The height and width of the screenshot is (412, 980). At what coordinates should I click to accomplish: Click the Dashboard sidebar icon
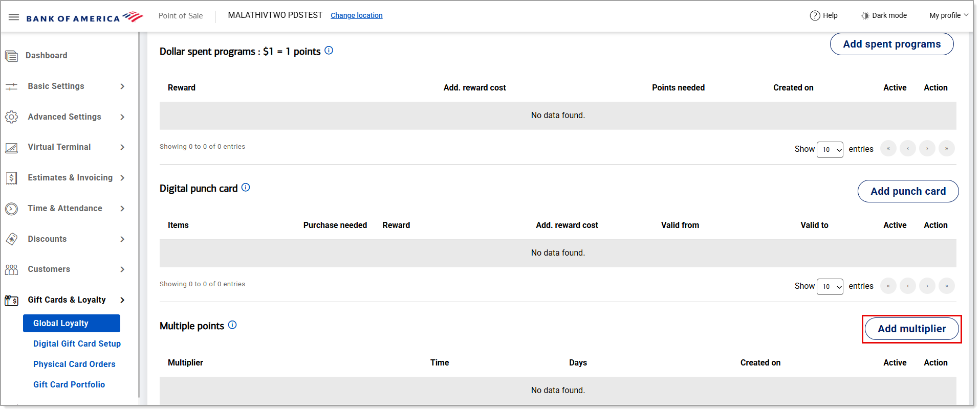[11, 56]
